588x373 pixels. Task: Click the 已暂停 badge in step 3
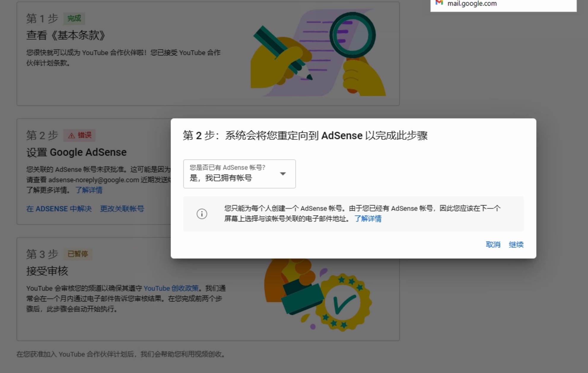tap(77, 254)
